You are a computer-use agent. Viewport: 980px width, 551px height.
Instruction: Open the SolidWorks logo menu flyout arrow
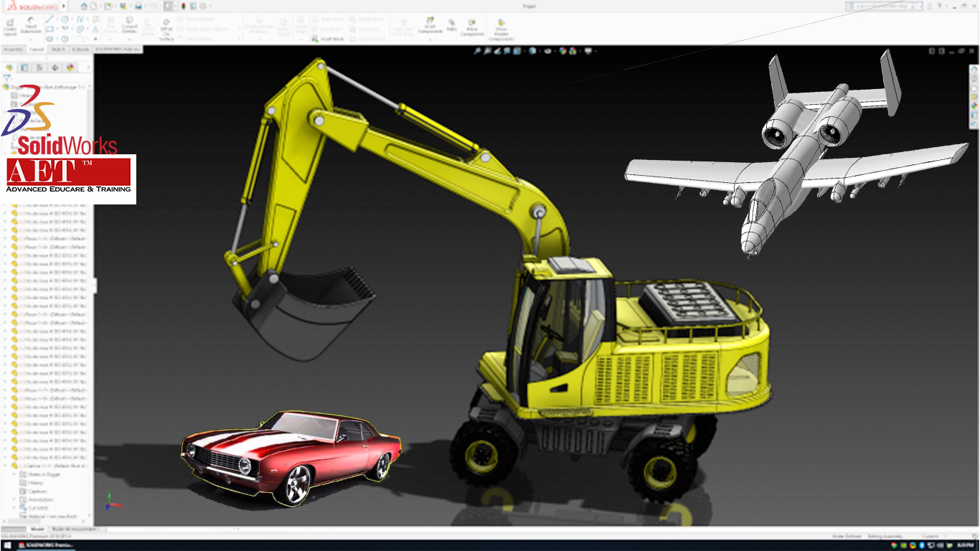tap(63, 6)
